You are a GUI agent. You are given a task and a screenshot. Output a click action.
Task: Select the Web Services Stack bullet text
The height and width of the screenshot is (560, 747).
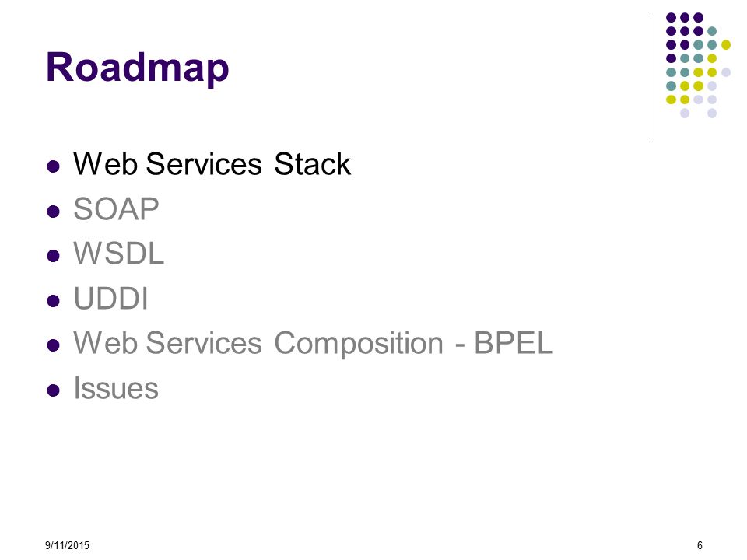click(212, 164)
